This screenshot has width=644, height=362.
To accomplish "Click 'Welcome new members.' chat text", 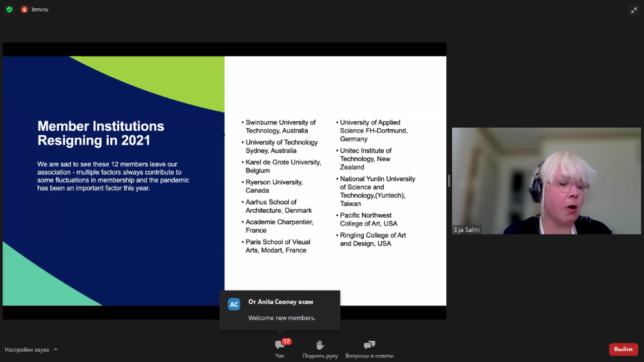I will click(282, 318).
